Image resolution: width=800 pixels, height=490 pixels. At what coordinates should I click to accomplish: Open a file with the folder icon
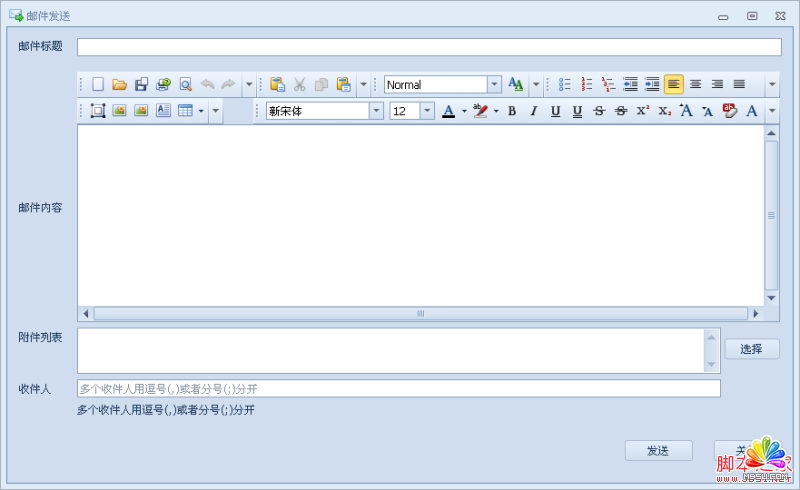coord(119,85)
